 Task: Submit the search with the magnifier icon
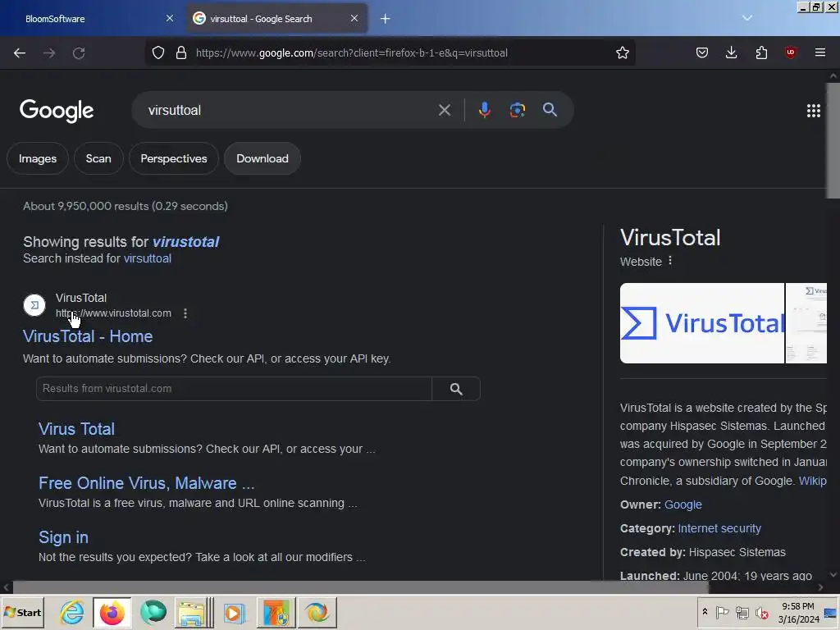[x=550, y=110]
